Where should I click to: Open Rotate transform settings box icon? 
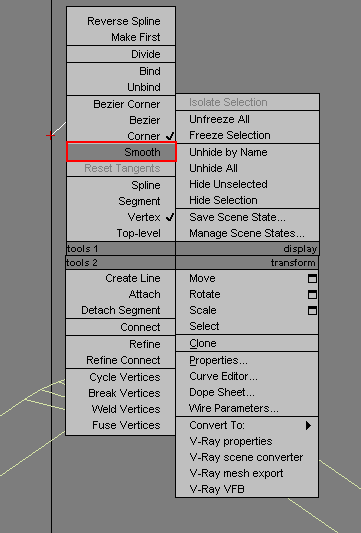pyautogui.click(x=312, y=294)
